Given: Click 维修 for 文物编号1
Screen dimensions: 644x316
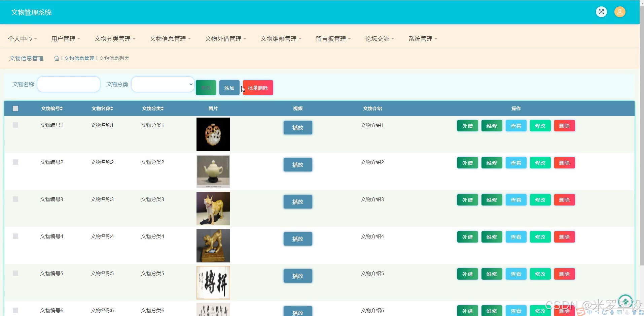Looking at the screenshot, I should tap(492, 126).
